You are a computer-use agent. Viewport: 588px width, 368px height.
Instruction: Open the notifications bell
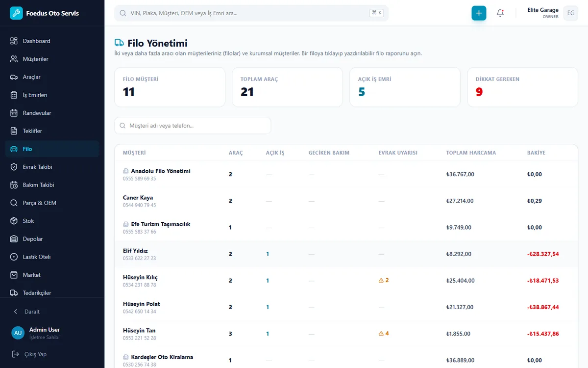coord(500,13)
